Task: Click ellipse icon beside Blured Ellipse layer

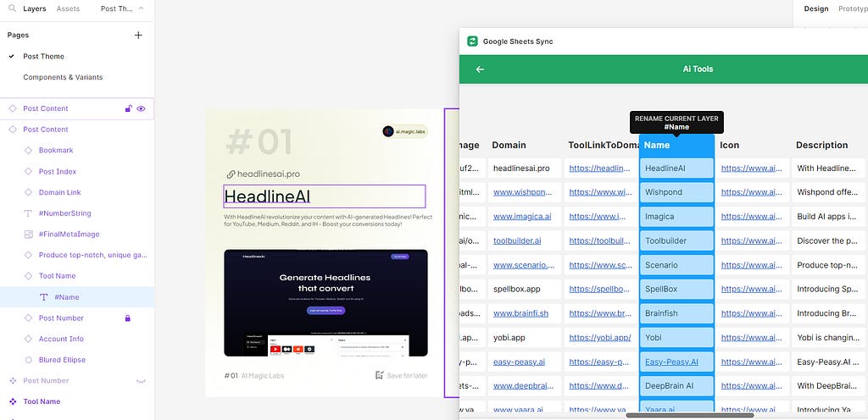Action: (28, 360)
